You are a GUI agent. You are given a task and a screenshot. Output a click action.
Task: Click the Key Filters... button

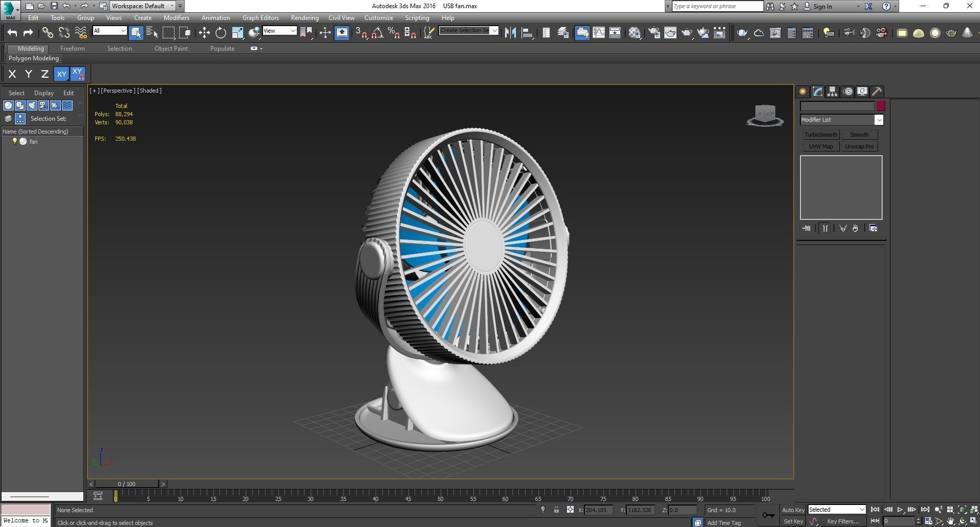click(843, 521)
